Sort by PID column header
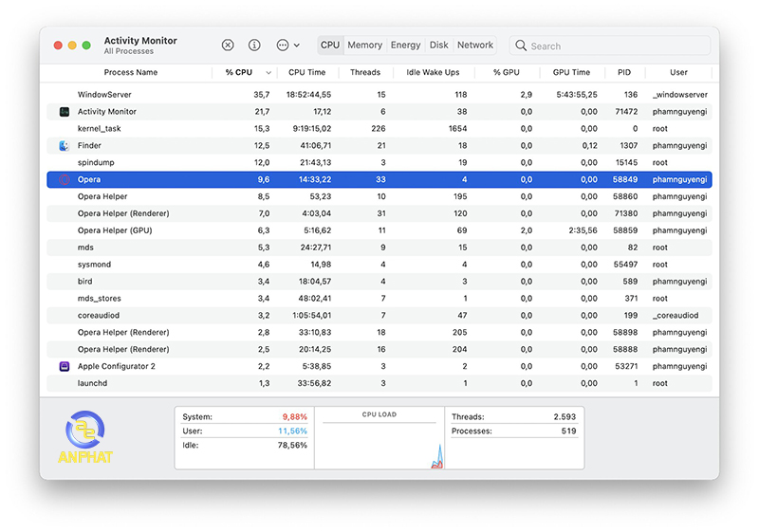Screen dimensions: 759x532 coord(624,72)
